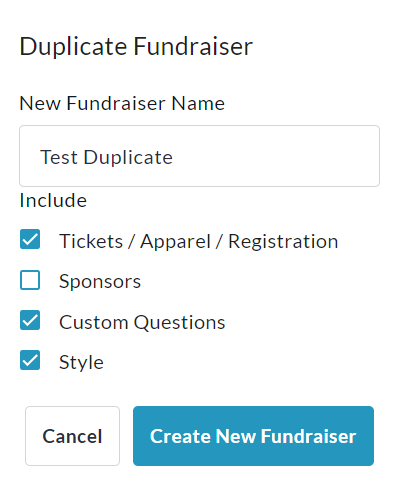Viewport: 395px width, 484px height.
Task: Place the cursor after the word 'Duplicate' in the field
Action: tap(174, 157)
